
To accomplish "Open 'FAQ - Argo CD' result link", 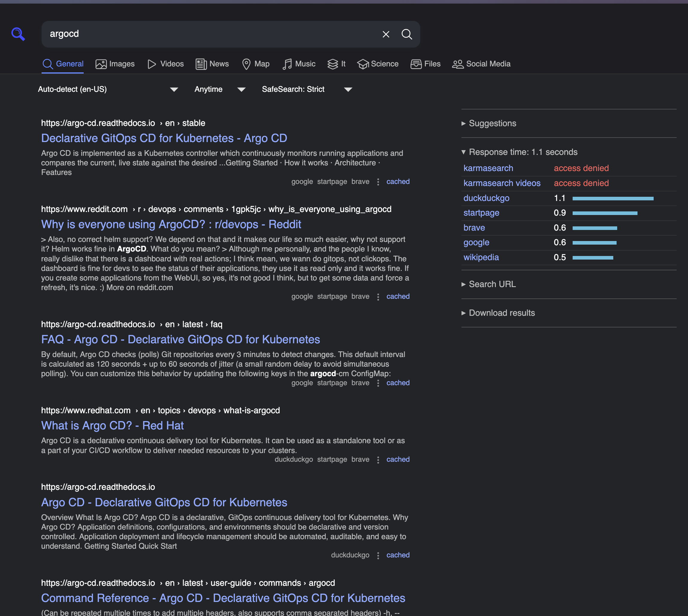I will coord(181,339).
